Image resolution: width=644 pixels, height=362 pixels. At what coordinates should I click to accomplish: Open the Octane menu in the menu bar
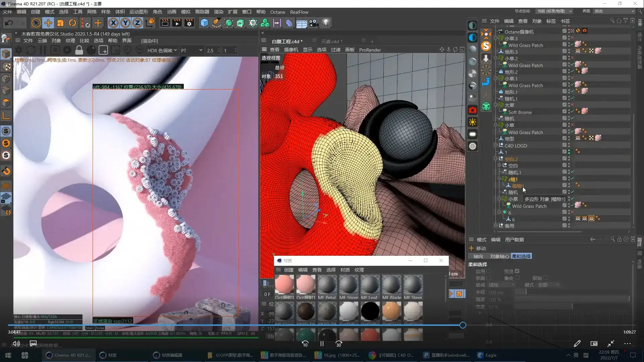coord(277,12)
